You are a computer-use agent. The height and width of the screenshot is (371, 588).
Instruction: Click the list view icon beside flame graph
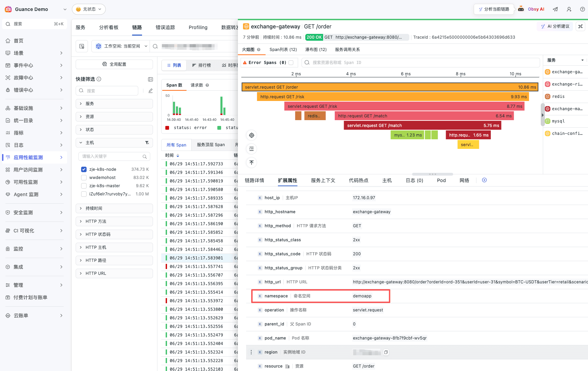click(252, 149)
